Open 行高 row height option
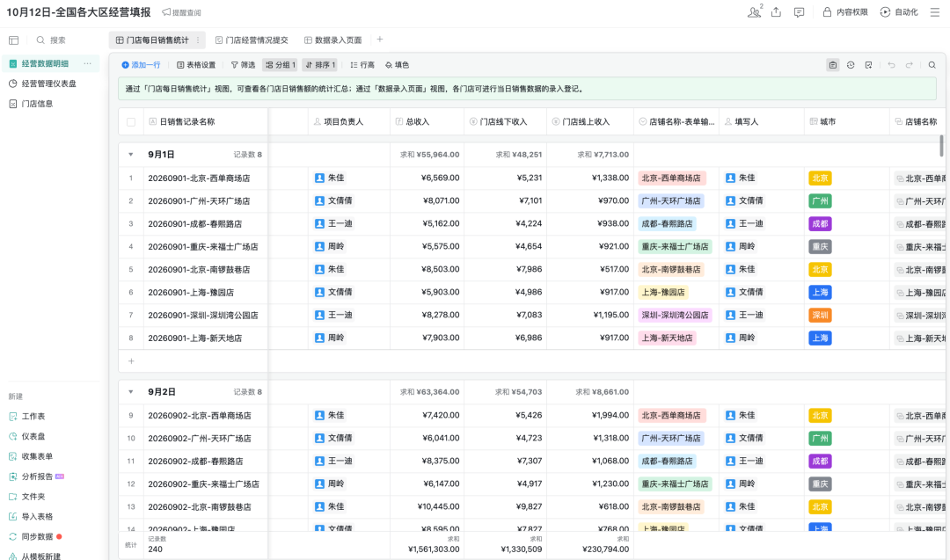 [x=362, y=65]
